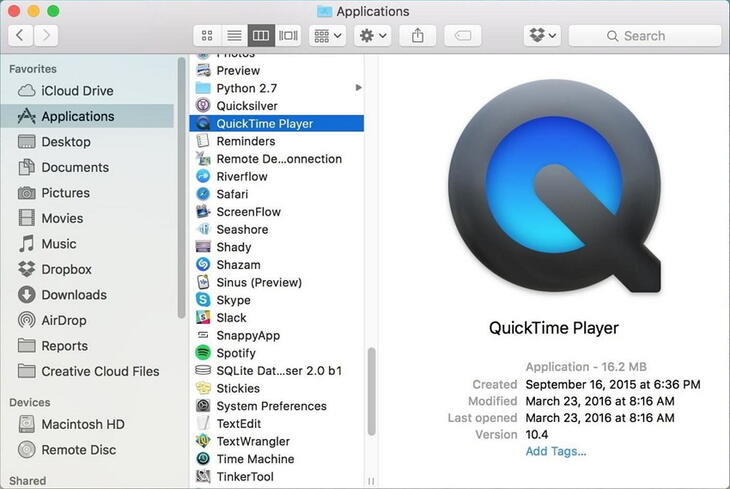Select Reminders app
Screen dimensions: 730x489
(277, 141)
